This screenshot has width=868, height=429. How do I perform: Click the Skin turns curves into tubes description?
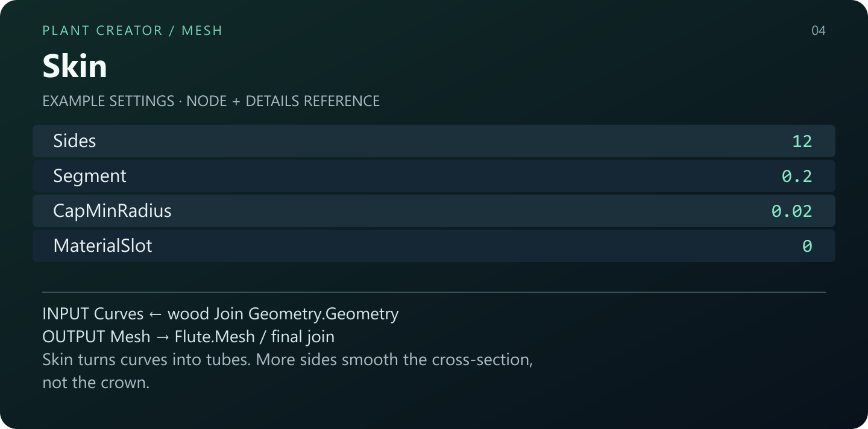click(x=288, y=360)
